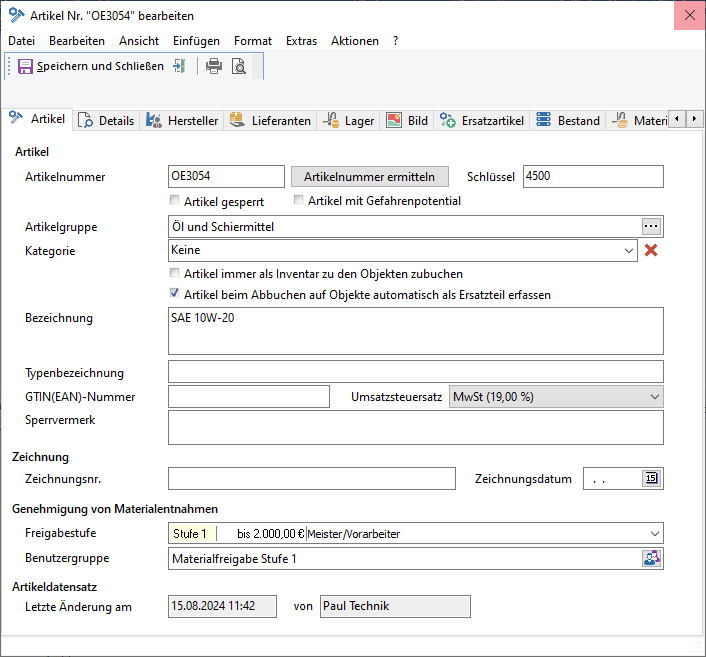Select the Artikel tab
Viewport: 706px width, 657px height.
click(37, 119)
